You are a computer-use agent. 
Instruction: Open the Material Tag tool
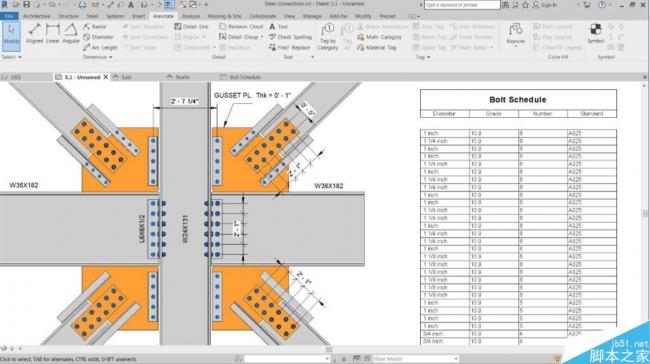point(376,48)
